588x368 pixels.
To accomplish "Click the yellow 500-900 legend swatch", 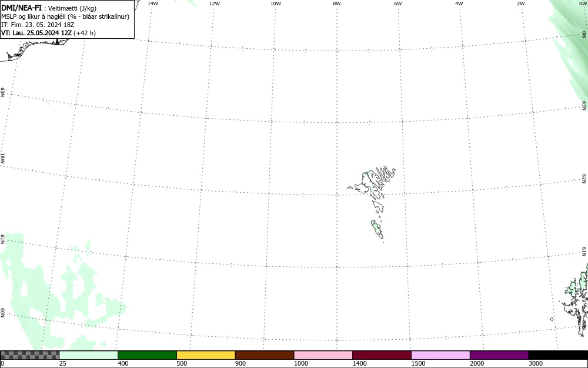I will (x=206, y=355).
